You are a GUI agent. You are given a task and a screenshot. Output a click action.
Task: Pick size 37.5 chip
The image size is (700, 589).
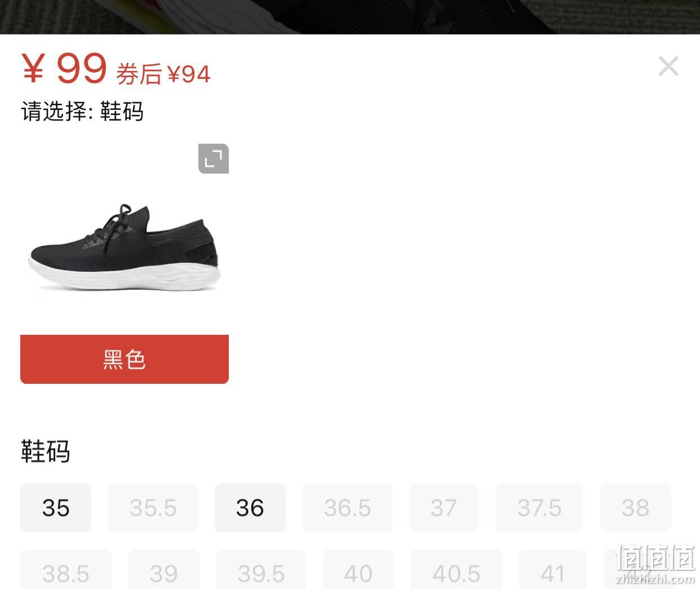(539, 507)
